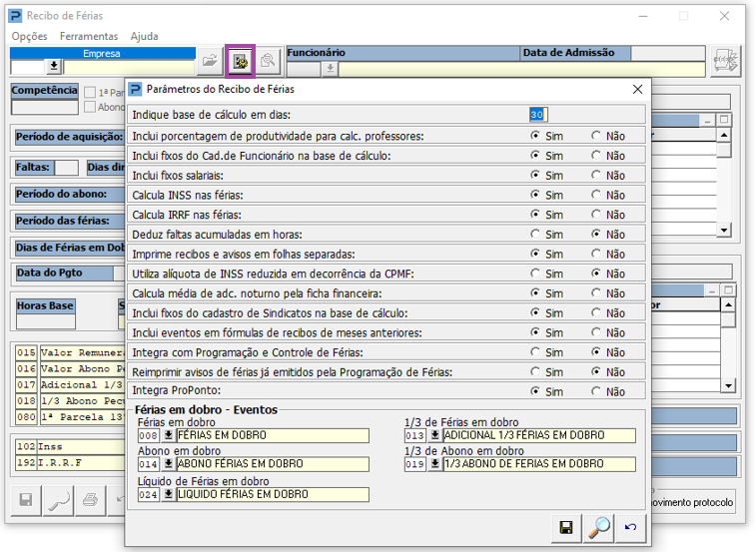Click the 'FÉRIAS EM DOBRO' event name field
Viewport: 756px width, 552px height.
pyautogui.click(x=273, y=435)
